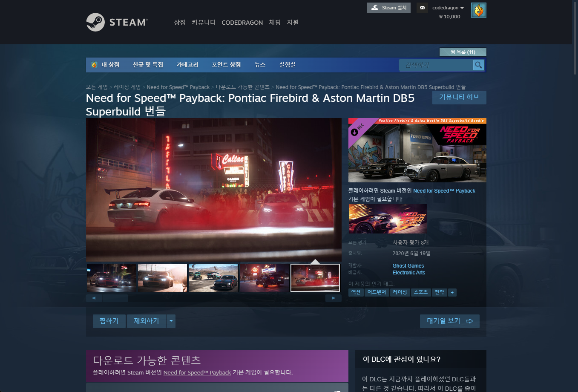Open the 채팅 menu

coord(275,22)
